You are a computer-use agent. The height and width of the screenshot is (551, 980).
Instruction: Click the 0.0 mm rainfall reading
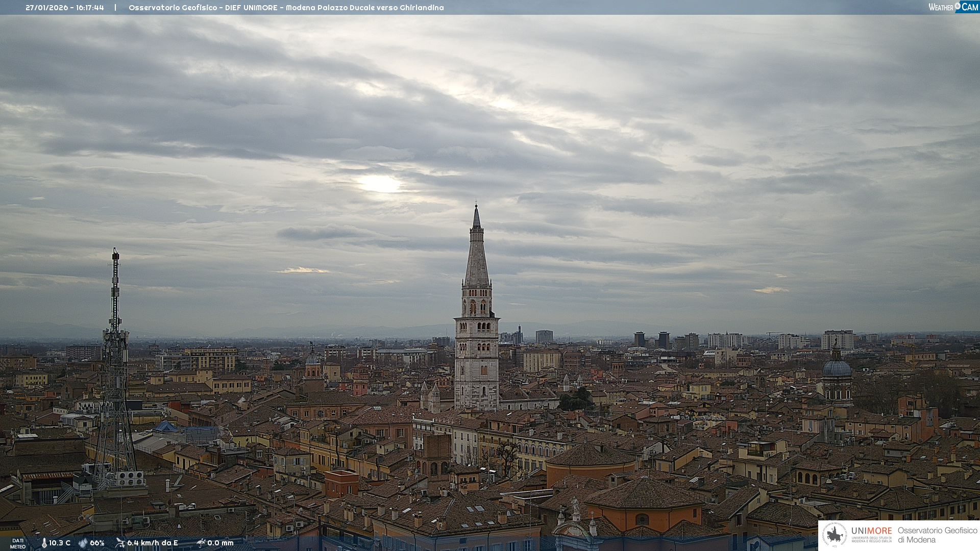220,543
